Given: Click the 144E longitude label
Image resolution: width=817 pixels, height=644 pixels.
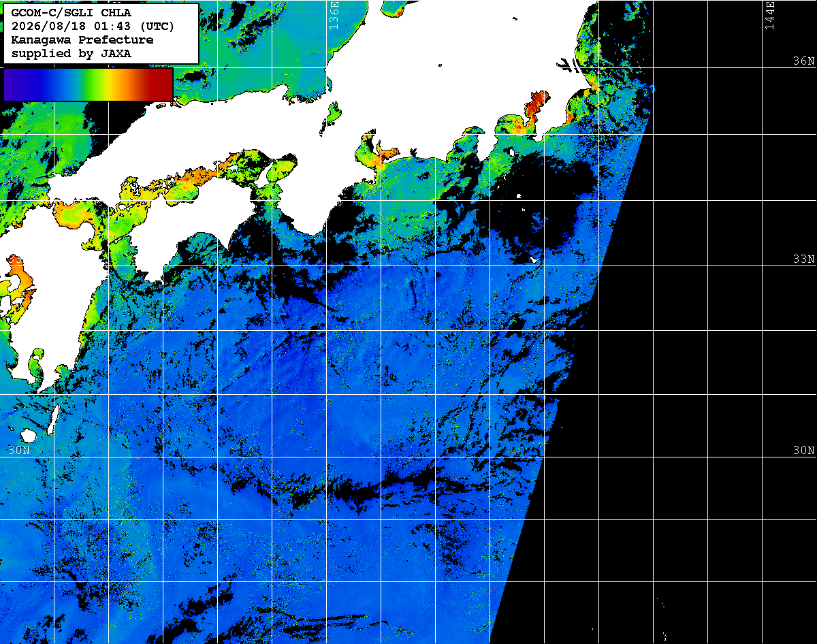Looking at the screenshot, I should 769,14.
